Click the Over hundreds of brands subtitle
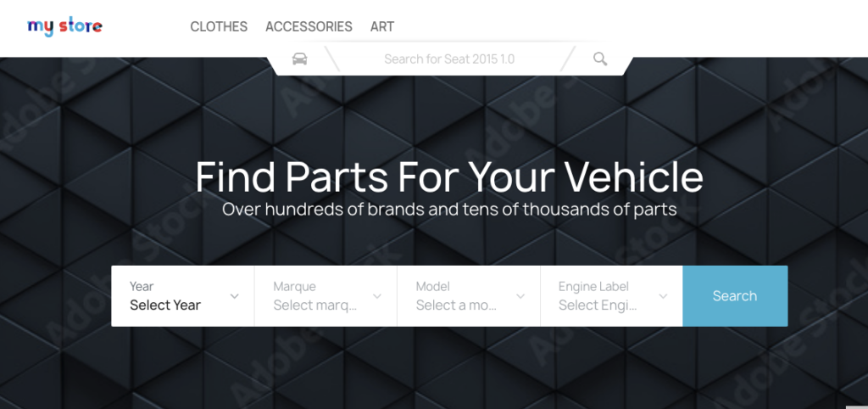Screen dimensions: 868x409 [449, 210]
